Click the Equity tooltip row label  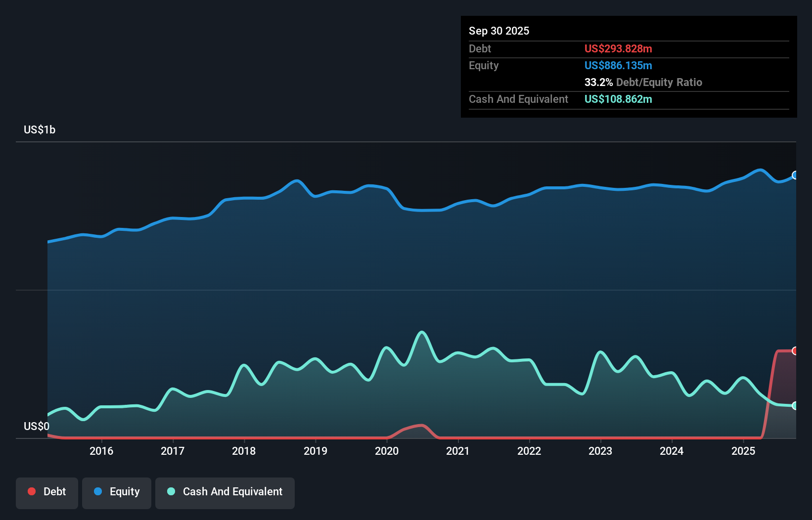[x=484, y=65]
